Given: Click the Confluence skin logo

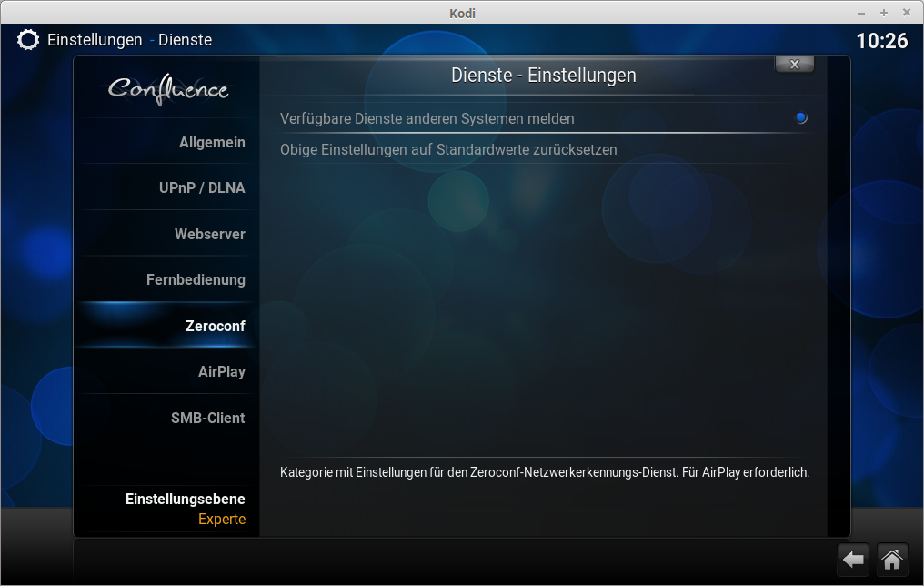Looking at the screenshot, I should tap(168, 89).
